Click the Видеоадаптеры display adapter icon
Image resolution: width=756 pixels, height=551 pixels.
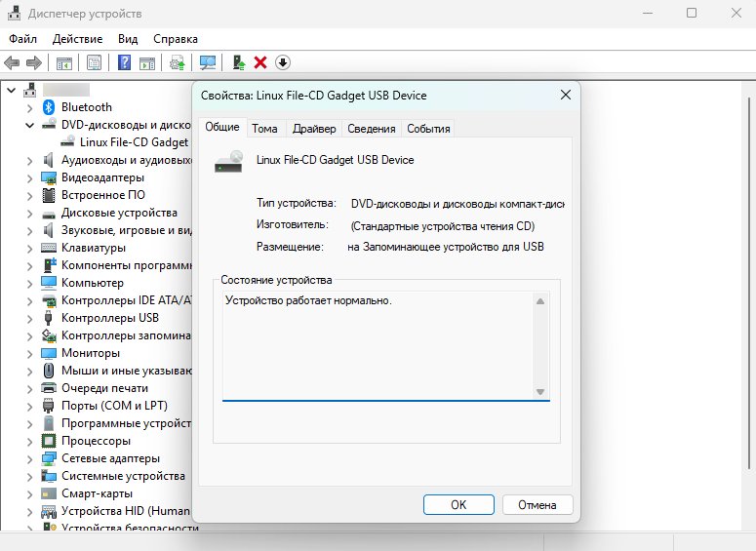coord(49,177)
